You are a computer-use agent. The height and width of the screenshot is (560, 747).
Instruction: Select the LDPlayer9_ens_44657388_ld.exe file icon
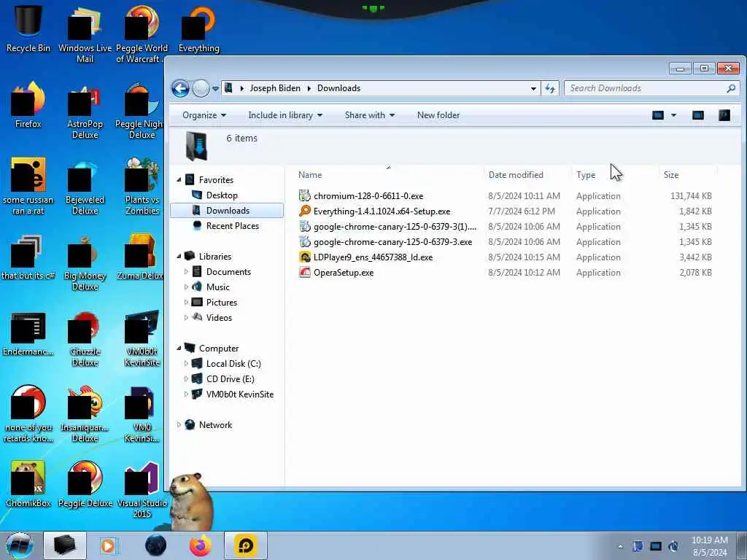coord(304,257)
